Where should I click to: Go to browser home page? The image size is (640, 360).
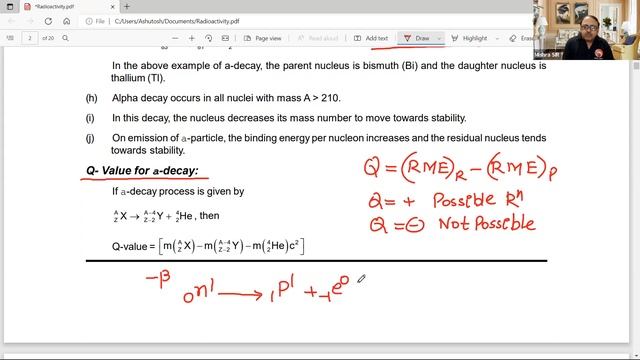(66, 21)
